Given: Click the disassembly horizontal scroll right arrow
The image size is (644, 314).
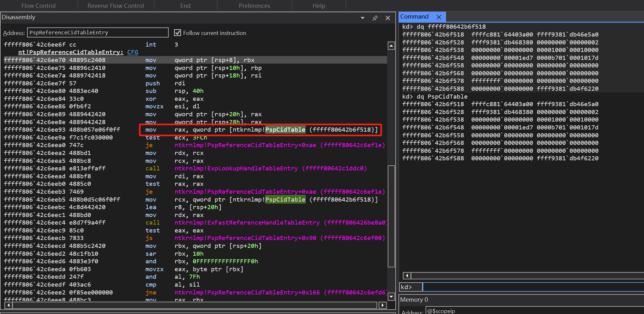Looking at the screenshot, I should click(x=382, y=305).
